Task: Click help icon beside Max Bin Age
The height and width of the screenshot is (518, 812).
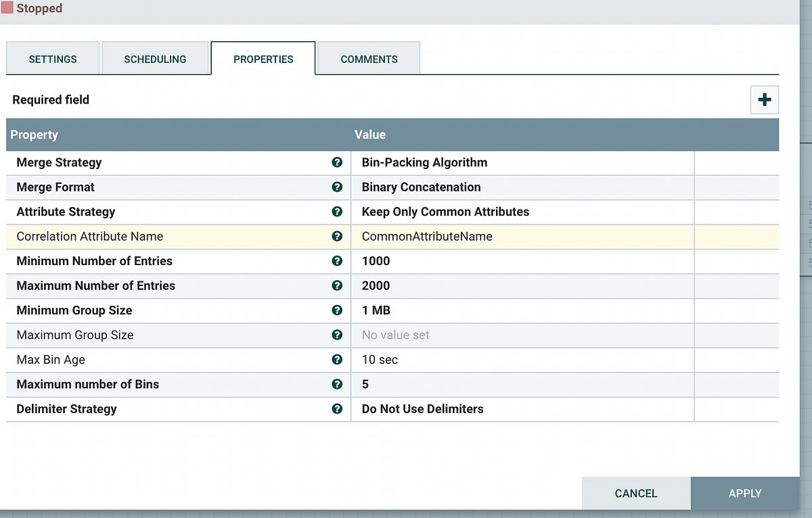Action: (x=337, y=360)
